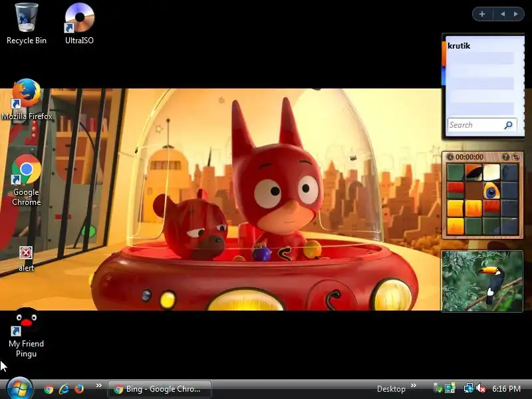Open the Windows Start orb
Screen dimensions: 532x399
pos(19,388)
